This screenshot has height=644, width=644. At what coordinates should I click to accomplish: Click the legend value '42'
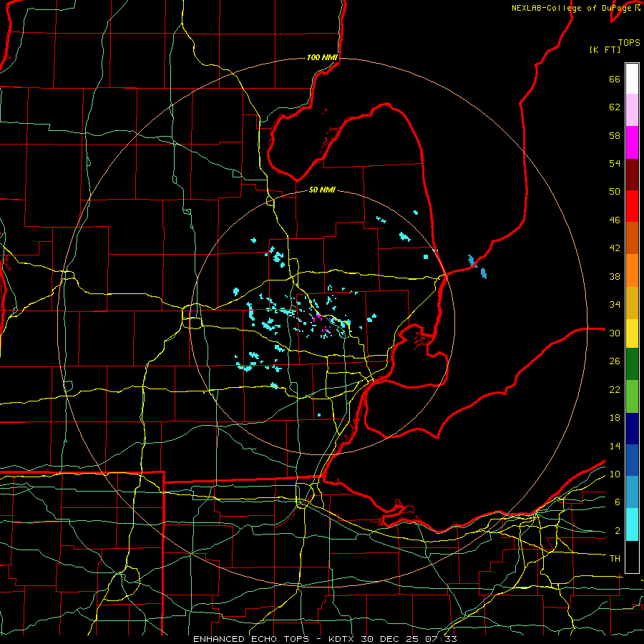[615, 248]
